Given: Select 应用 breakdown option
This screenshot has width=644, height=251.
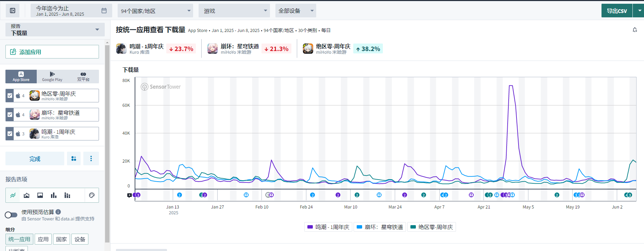Looking at the screenshot, I should click(43, 239).
